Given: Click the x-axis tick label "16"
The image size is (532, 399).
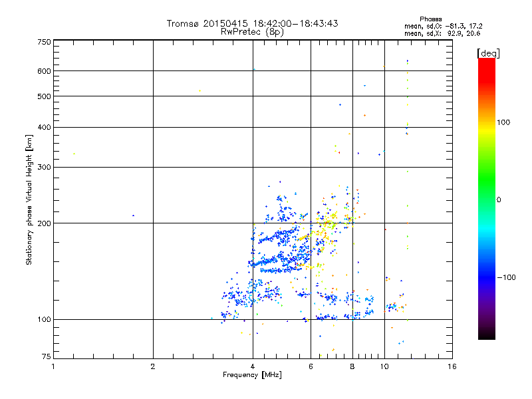Looking at the screenshot, I should point(452,366).
